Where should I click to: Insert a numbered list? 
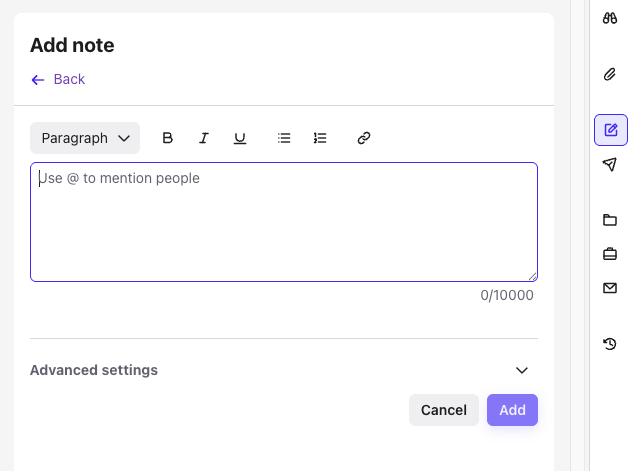coord(320,138)
